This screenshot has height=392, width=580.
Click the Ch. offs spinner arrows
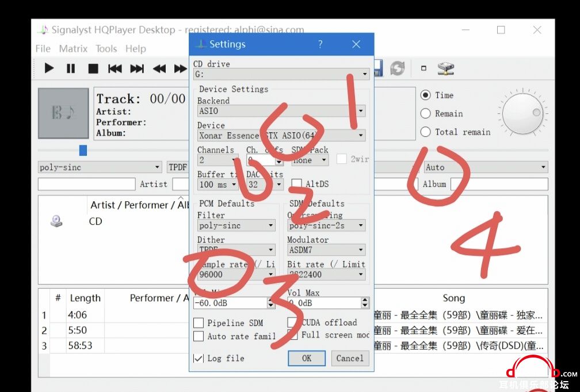click(x=279, y=160)
